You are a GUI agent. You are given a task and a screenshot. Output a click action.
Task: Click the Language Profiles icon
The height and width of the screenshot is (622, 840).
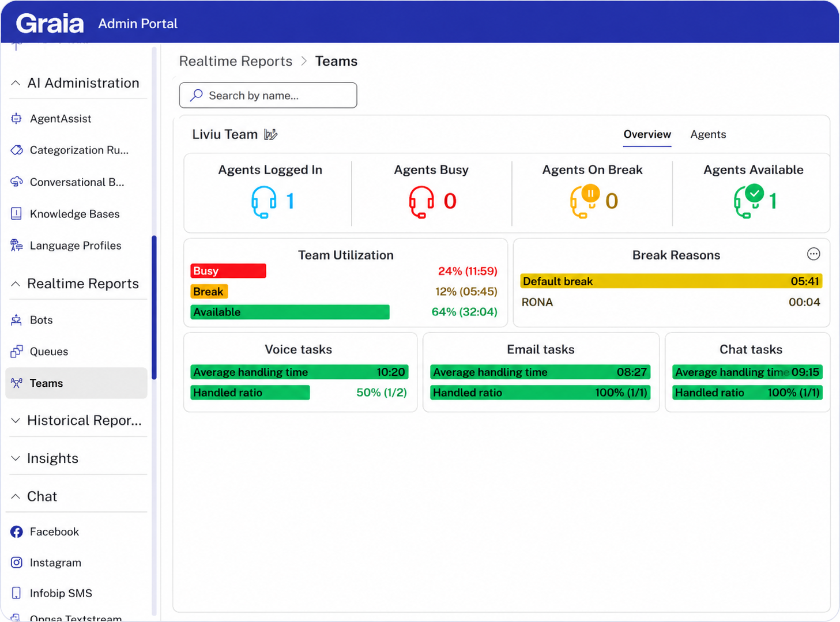[17, 246]
